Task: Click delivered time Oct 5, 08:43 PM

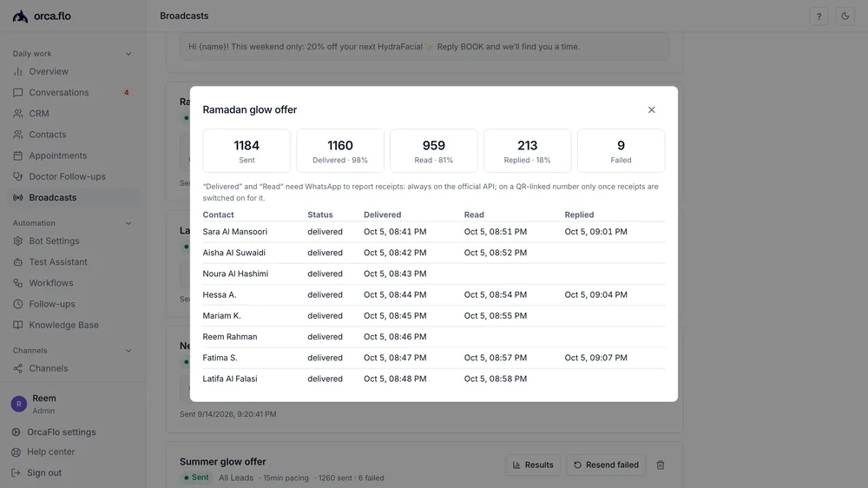Action: 395,274
